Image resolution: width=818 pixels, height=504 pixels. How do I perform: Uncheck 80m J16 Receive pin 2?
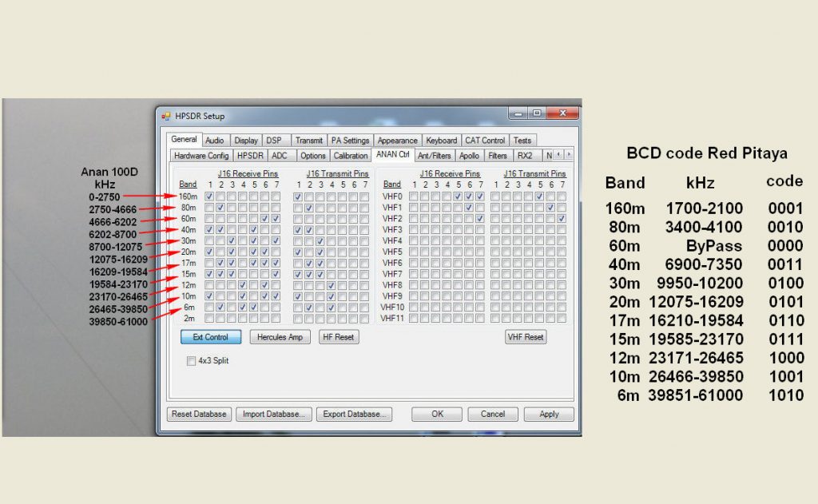(220, 208)
